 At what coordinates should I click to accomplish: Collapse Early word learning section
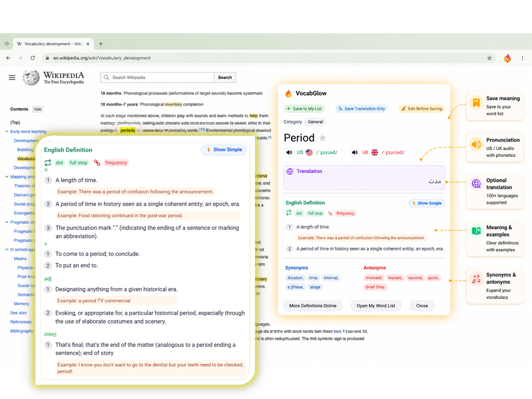[x=7, y=131]
